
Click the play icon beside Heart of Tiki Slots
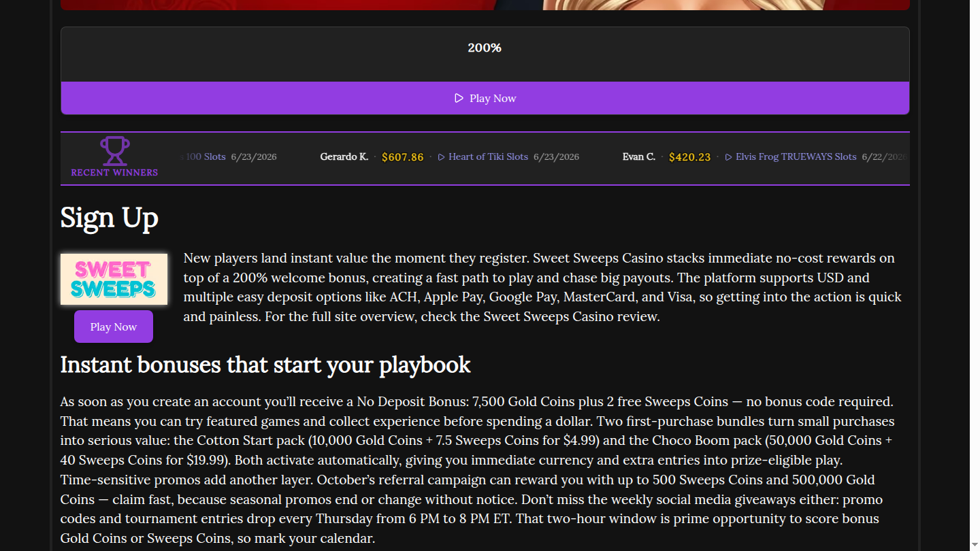442,157
